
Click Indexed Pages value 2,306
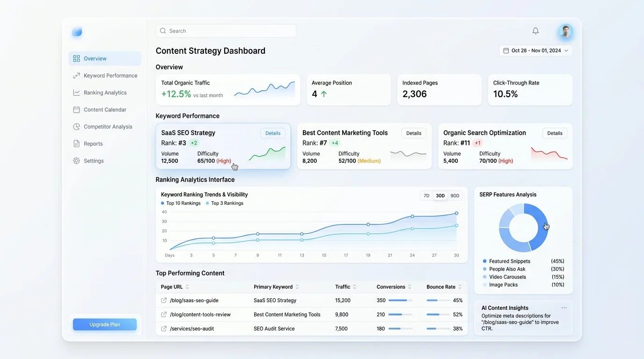point(415,94)
